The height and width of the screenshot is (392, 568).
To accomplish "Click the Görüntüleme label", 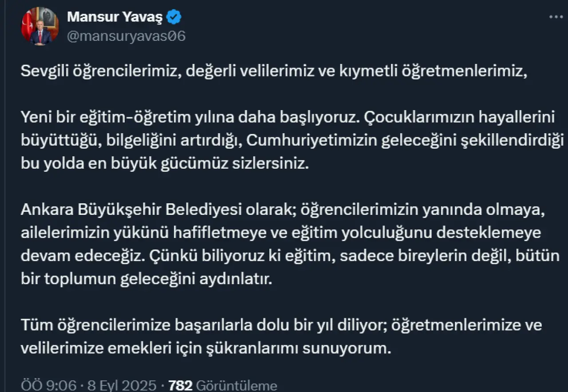I will [237, 385].
